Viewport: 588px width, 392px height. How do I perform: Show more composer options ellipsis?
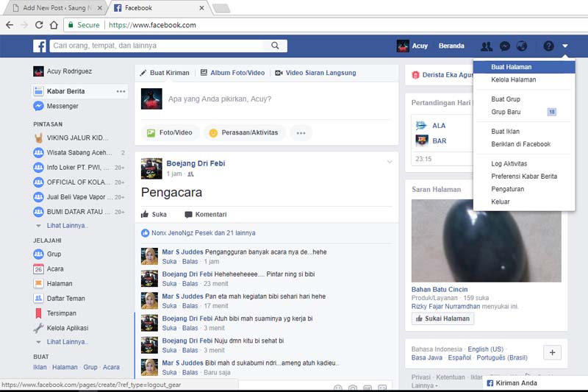click(x=301, y=133)
